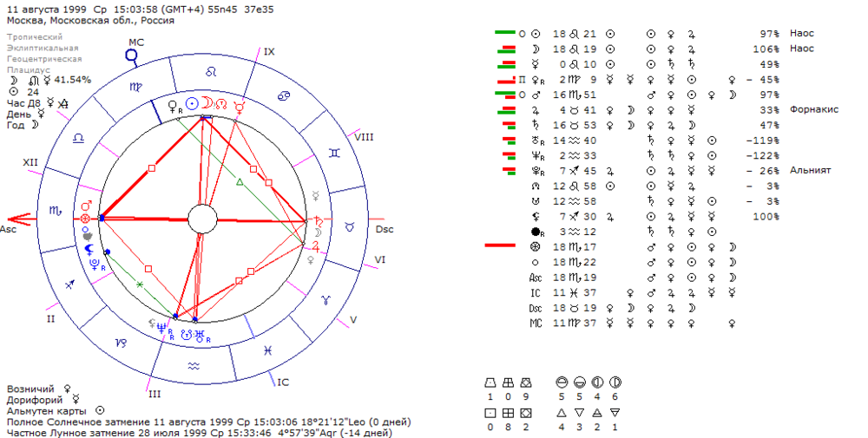
Task: Click the air element barred triangle icon
Action: pos(597,413)
